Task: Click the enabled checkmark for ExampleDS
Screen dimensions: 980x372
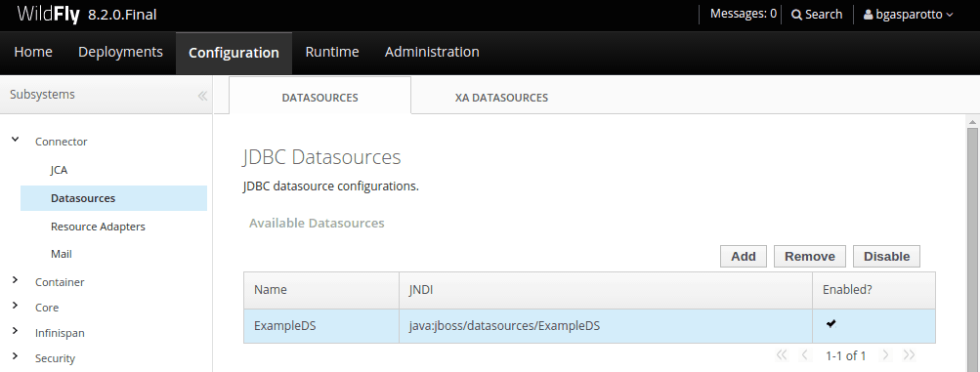Action: point(831,323)
